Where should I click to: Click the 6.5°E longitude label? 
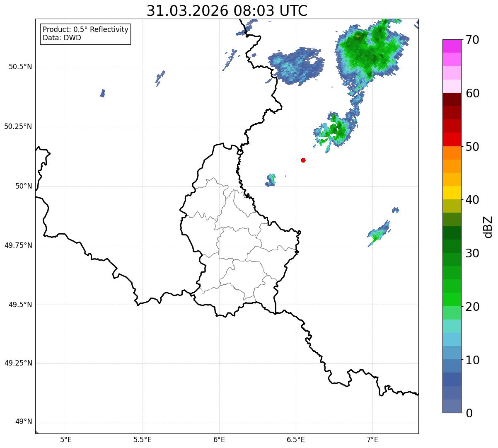[x=296, y=439]
